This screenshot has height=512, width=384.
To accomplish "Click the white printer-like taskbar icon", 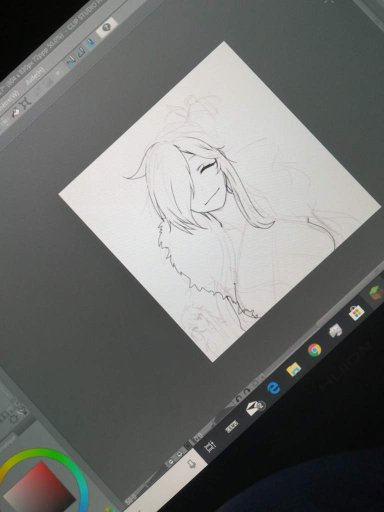I will (x=335, y=331).
